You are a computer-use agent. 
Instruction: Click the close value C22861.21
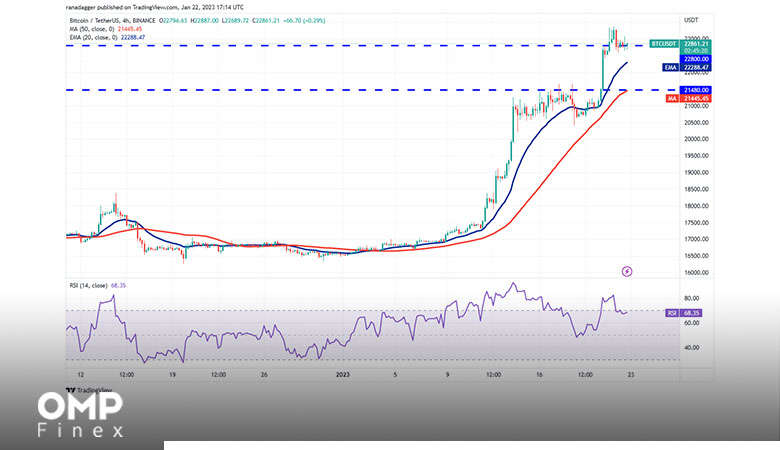266,20
